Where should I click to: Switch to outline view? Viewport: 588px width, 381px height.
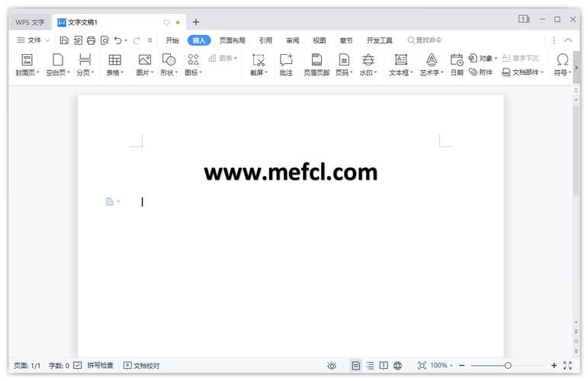(x=370, y=366)
